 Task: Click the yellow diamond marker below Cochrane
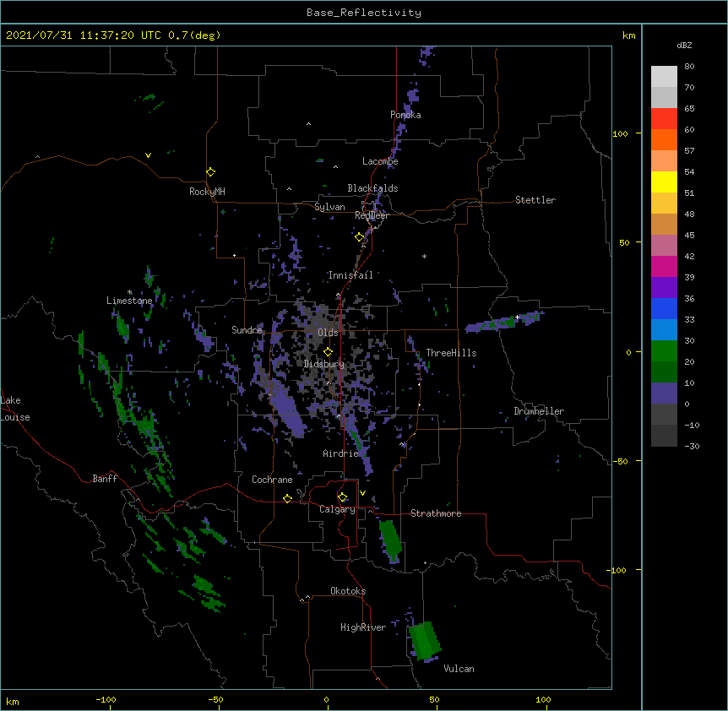pos(287,498)
